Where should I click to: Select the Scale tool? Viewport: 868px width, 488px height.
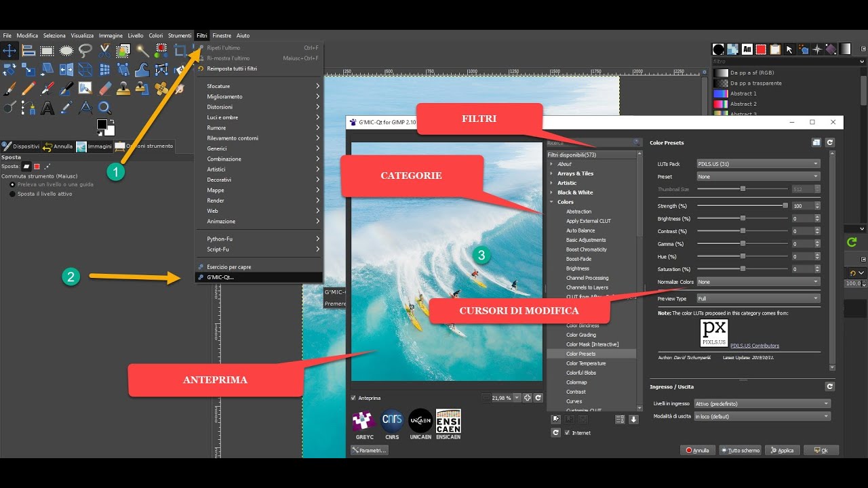pos(28,69)
